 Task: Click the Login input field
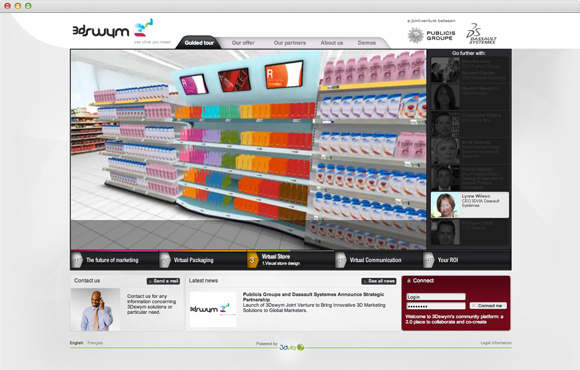point(436,297)
